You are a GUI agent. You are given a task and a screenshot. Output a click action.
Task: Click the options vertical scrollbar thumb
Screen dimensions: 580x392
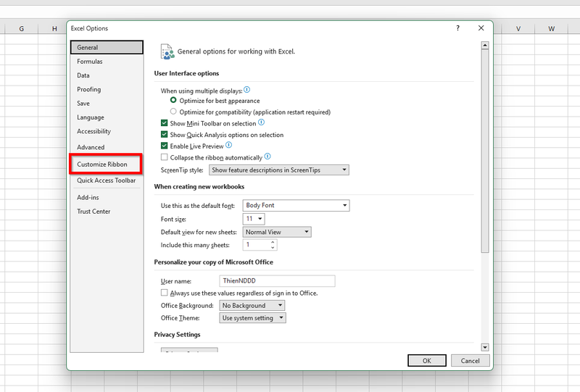[x=485, y=151]
